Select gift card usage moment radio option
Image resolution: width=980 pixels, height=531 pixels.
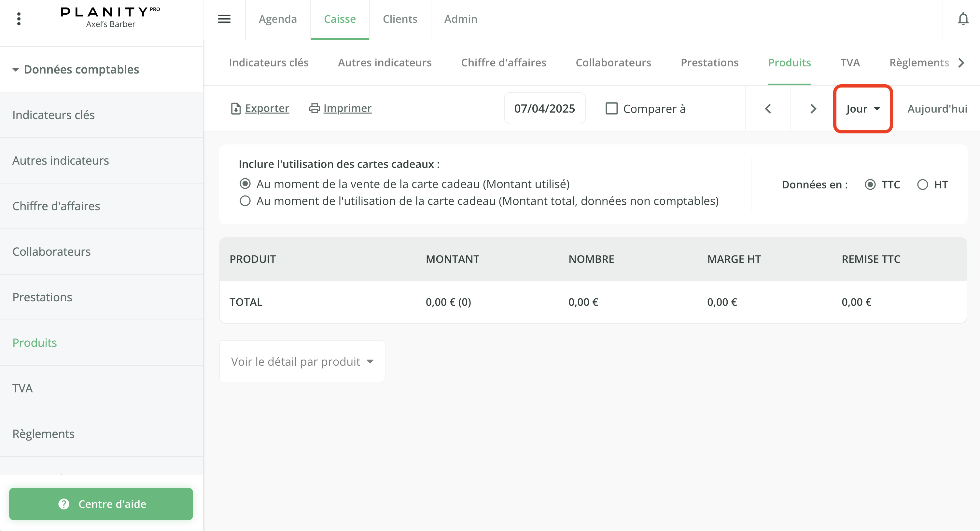pyautogui.click(x=245, y=201)
